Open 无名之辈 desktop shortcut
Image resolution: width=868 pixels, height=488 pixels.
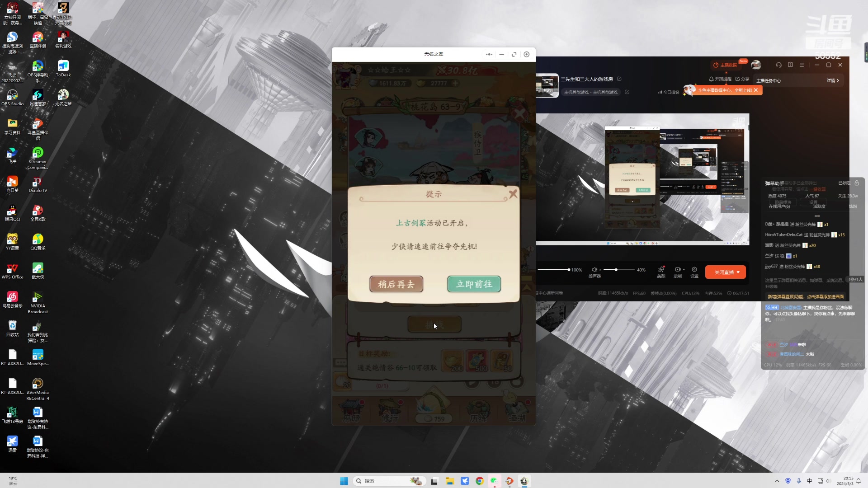[63, 98]
